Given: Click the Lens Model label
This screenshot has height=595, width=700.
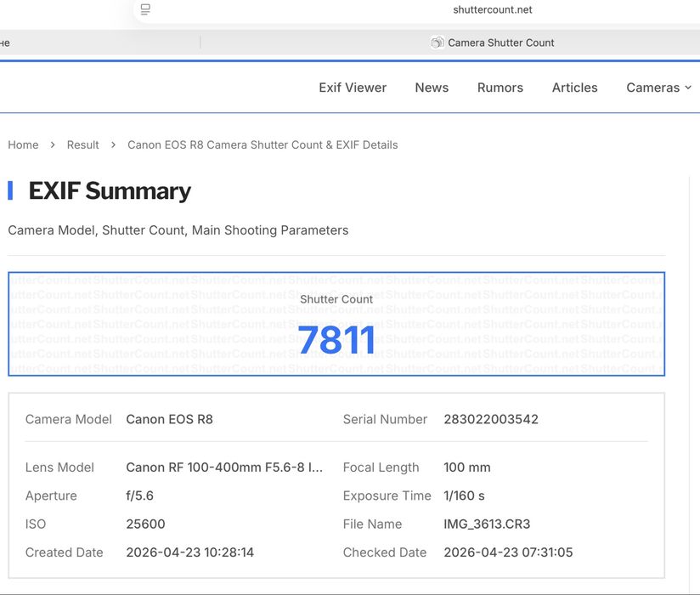Looking at the screenshot, I should [x=59, y=467].
